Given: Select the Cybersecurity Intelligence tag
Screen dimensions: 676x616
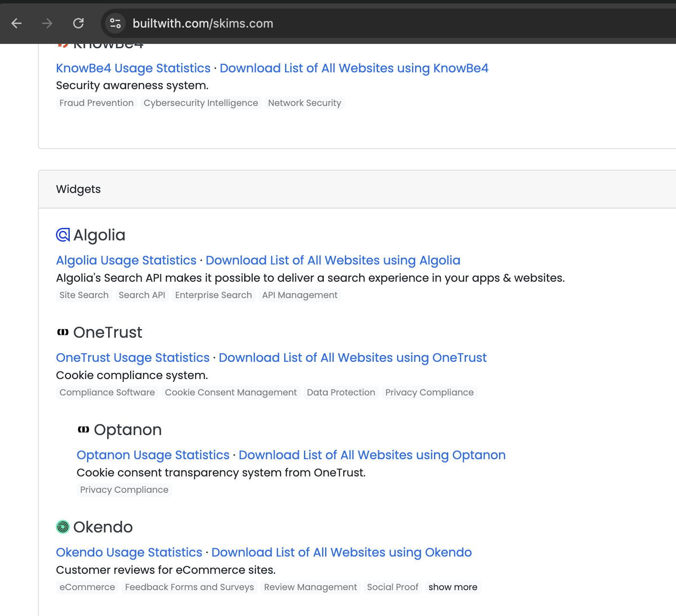Looking at the screenshot, I should pyautogui.click(x=201, y=103).
